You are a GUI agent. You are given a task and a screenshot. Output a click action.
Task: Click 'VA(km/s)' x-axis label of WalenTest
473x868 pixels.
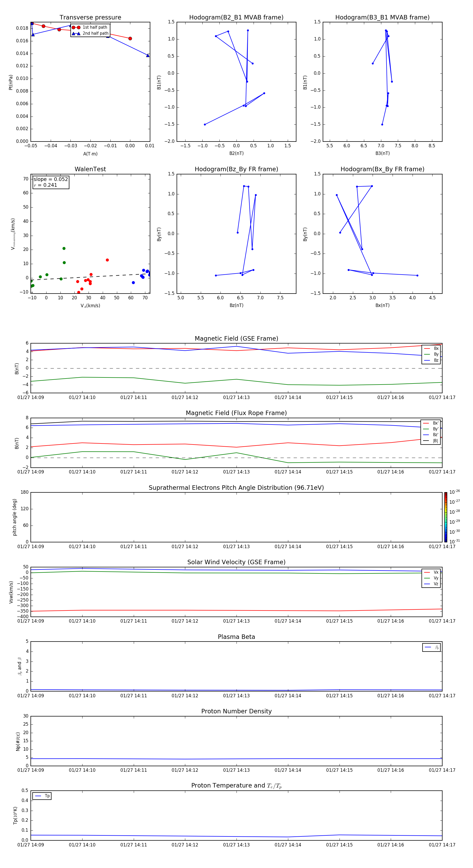point(90,306)
